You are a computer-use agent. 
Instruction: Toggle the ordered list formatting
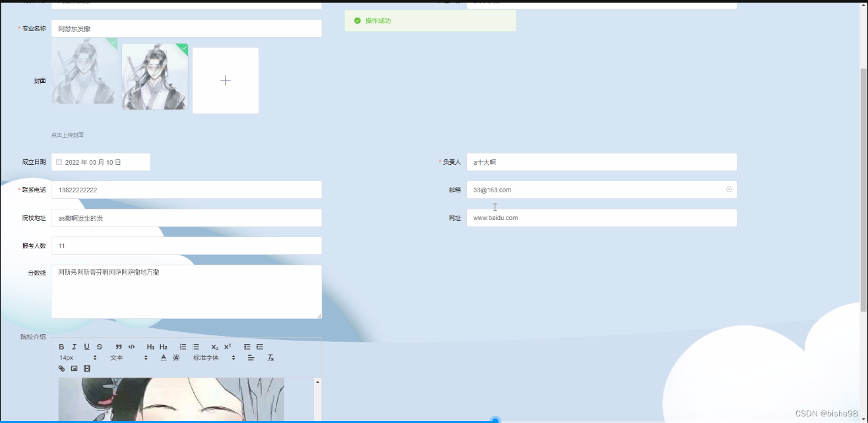183,347
